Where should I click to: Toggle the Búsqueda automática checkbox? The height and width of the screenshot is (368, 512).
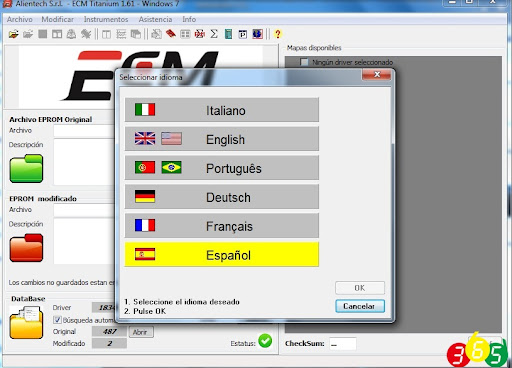[x=57, y=320]
